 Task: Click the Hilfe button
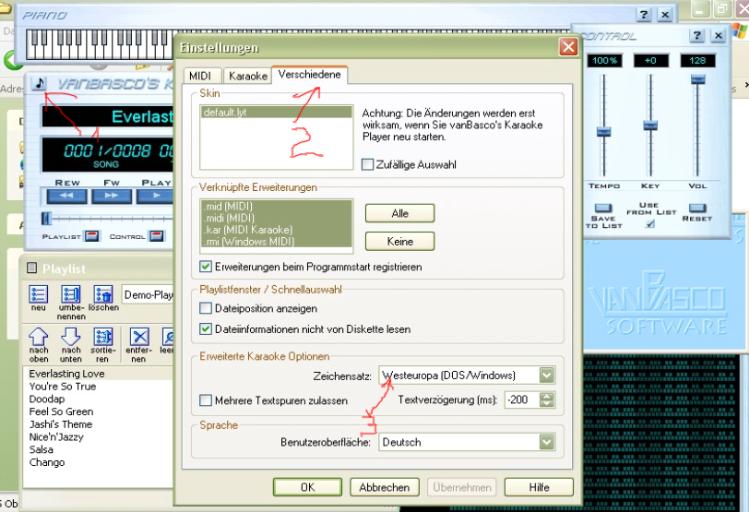click(539, 487)
